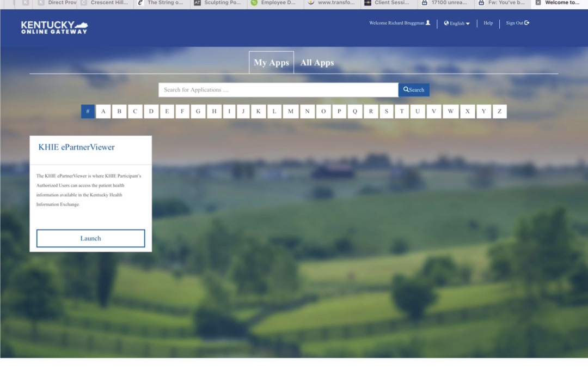
Task: Click the blue Search button
Action: coord(414,90)
